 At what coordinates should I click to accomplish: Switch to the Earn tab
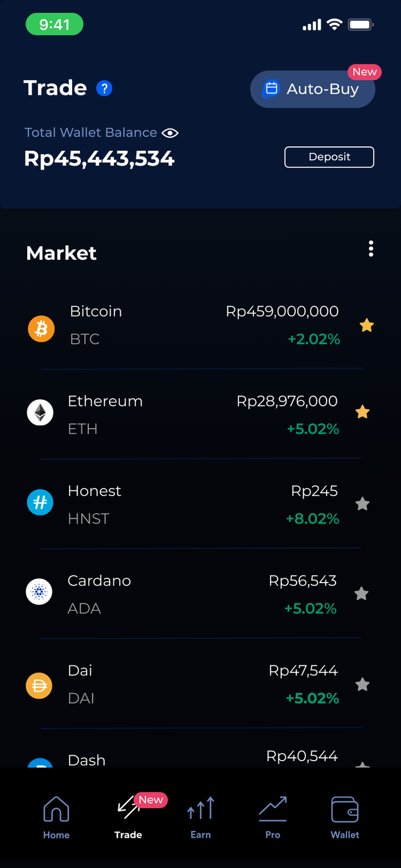(201, 817)
